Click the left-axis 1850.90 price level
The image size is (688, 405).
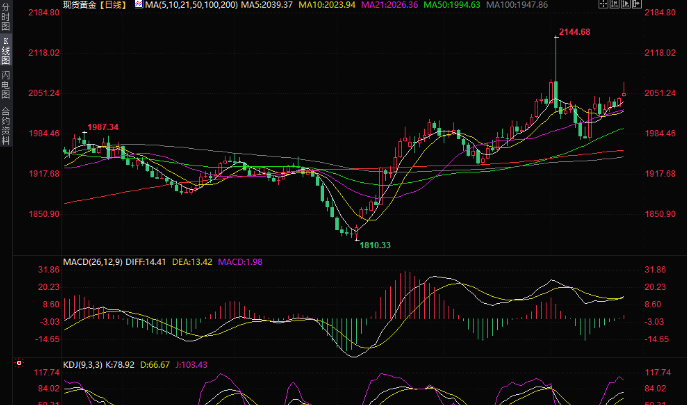point(45,214)
